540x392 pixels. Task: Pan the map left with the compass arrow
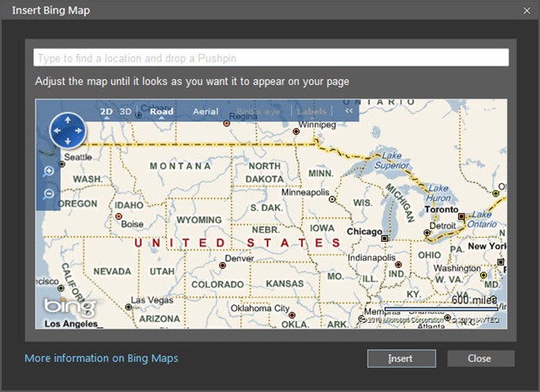click(x=57, y=131)
